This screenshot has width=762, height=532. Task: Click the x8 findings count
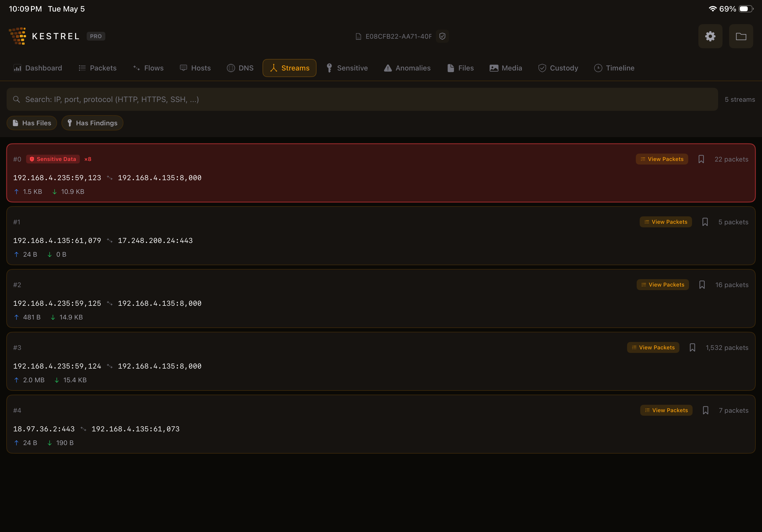[x=88, y=159]
